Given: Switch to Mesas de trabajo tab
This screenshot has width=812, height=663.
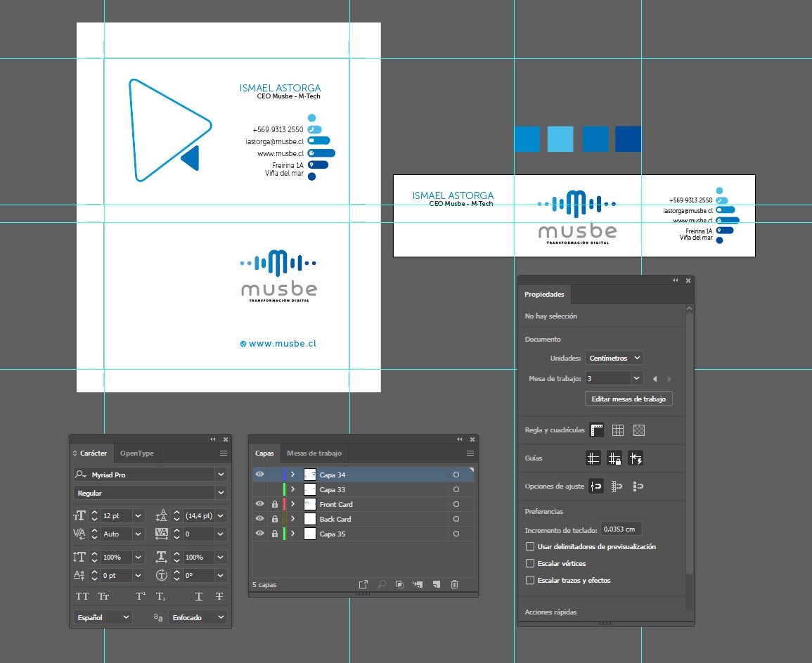Looking at the screenshot, I should click(314, 453).
